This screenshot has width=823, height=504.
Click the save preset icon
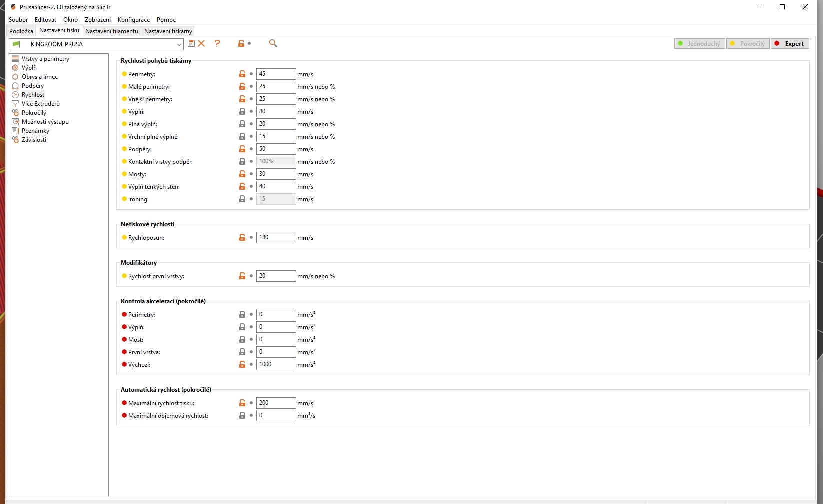191,44
